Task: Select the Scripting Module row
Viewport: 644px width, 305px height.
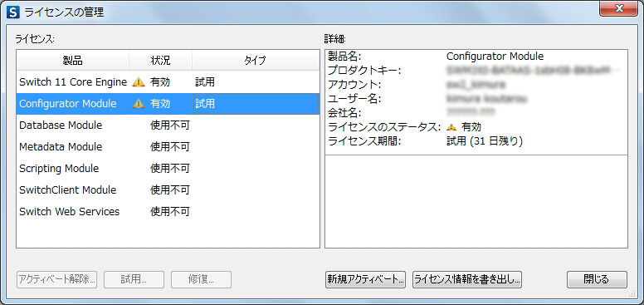Action: tap(168, 168)
